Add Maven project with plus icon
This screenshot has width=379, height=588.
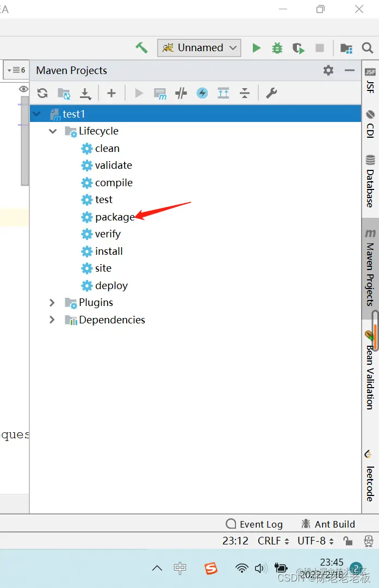(111, 93)
